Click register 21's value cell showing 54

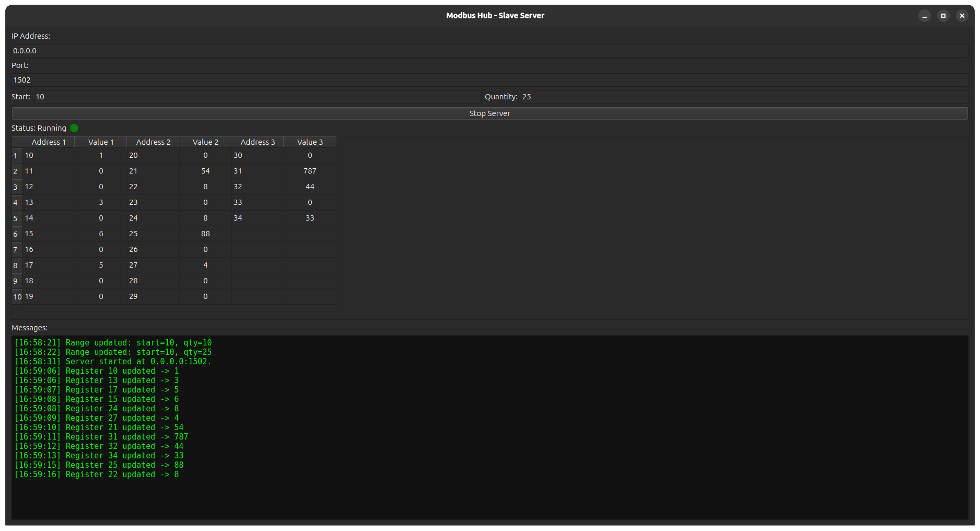pyautogui.click(x=205, y=171)
